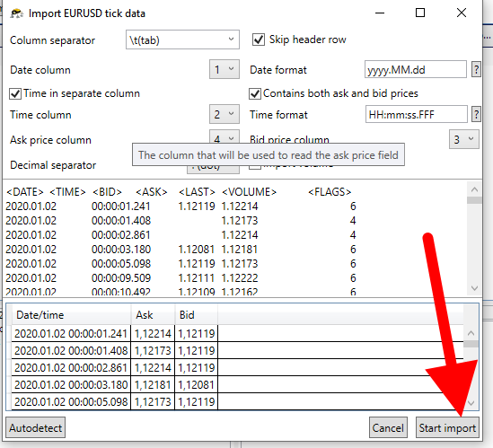Click down arrow of raw data scrollbar
The image size is (493, 448).
(x=474, y=288)
